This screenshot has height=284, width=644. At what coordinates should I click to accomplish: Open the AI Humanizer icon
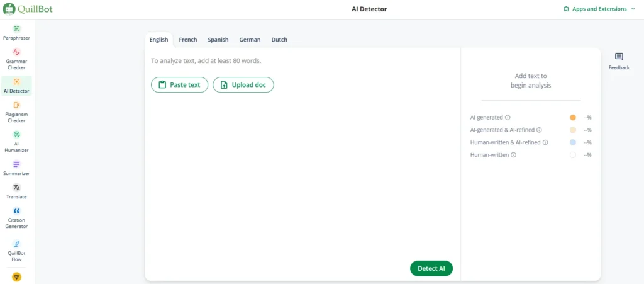coord(16,134)
